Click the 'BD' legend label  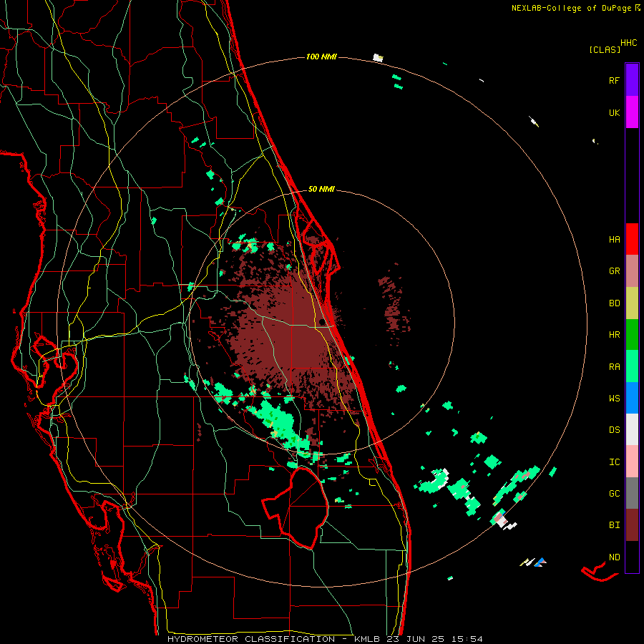614,303
